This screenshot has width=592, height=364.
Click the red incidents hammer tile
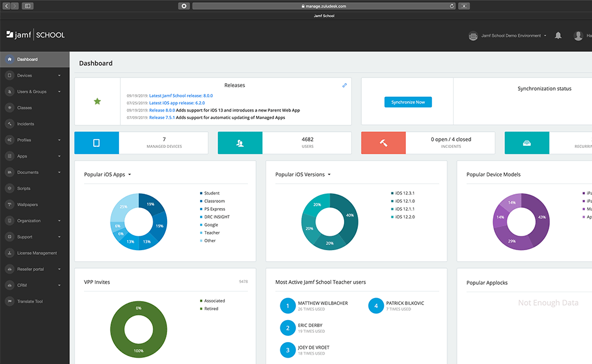384,143
